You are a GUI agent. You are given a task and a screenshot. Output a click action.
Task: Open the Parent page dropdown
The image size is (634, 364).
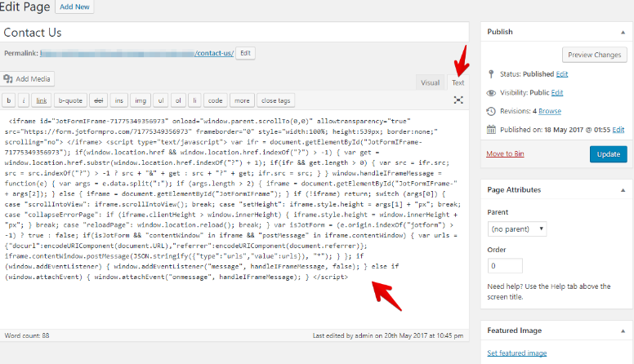[x=516, y=229]
